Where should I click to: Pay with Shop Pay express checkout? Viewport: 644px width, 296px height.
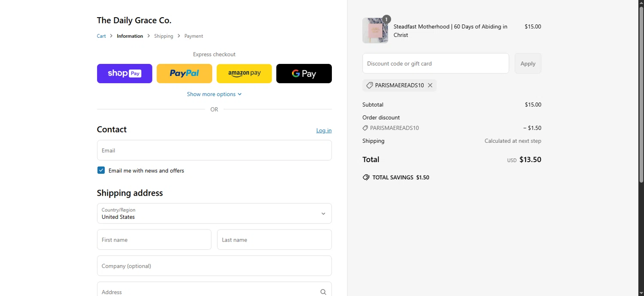[x=125, y=73]
